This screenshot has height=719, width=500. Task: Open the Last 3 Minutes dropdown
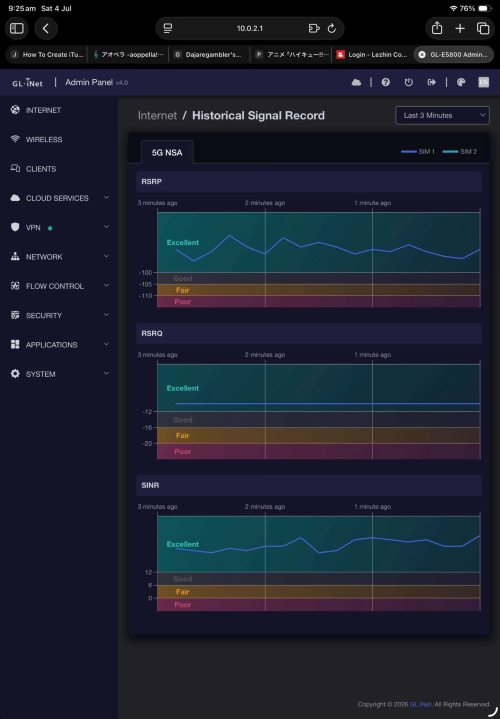(x=442, y=116)
